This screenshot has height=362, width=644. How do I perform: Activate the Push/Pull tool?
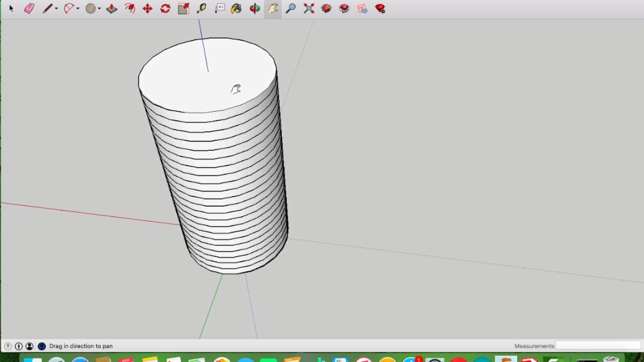click(112, 9)
